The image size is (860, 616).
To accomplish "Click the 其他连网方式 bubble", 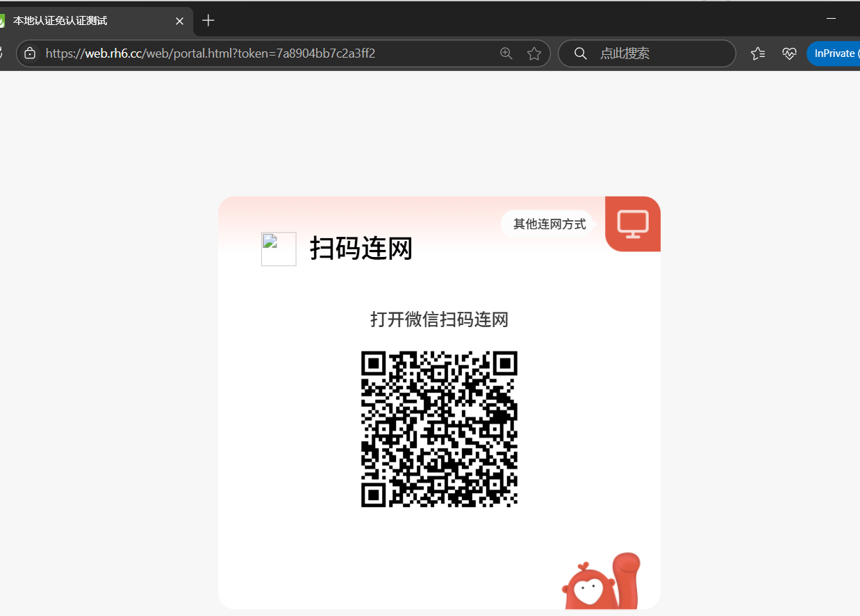I will [549, 224].
